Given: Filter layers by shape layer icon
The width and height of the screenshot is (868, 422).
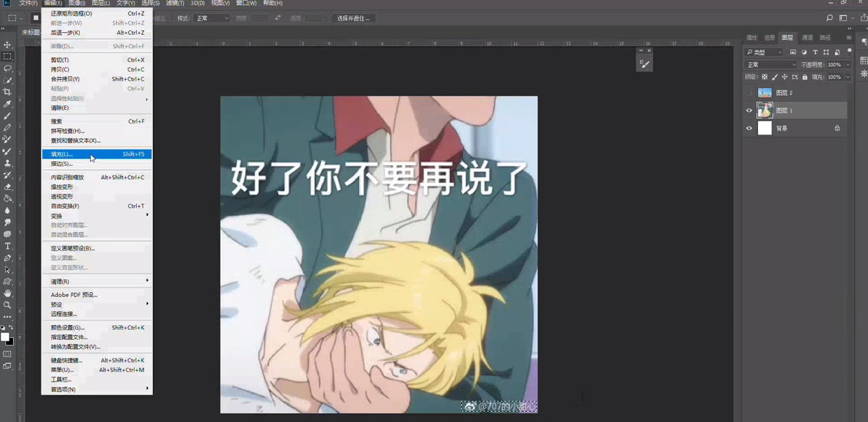Looking at the screenshot, I should (826, 52).
